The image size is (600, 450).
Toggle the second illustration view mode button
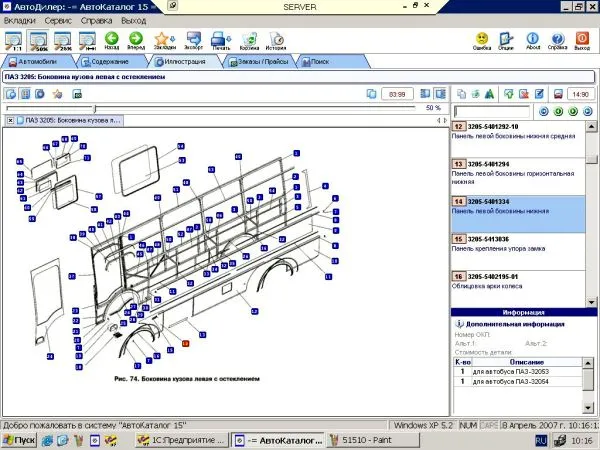coord(25,94)
